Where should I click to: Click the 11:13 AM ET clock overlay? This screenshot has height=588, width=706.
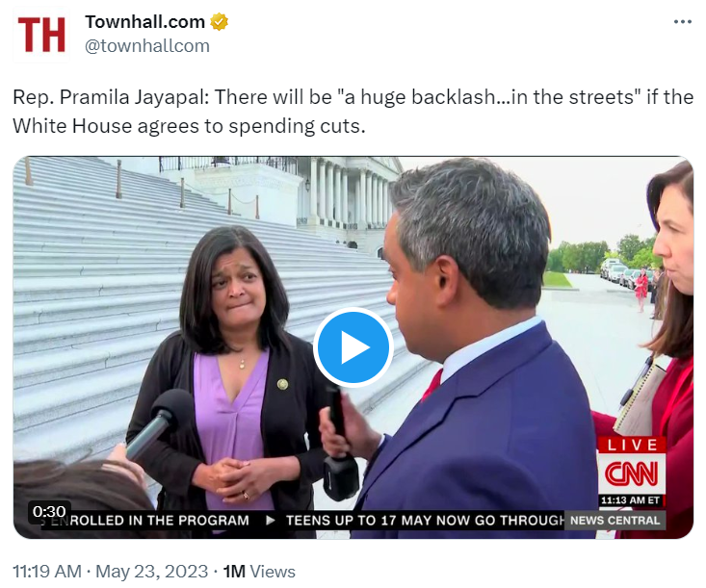point(631,500)
